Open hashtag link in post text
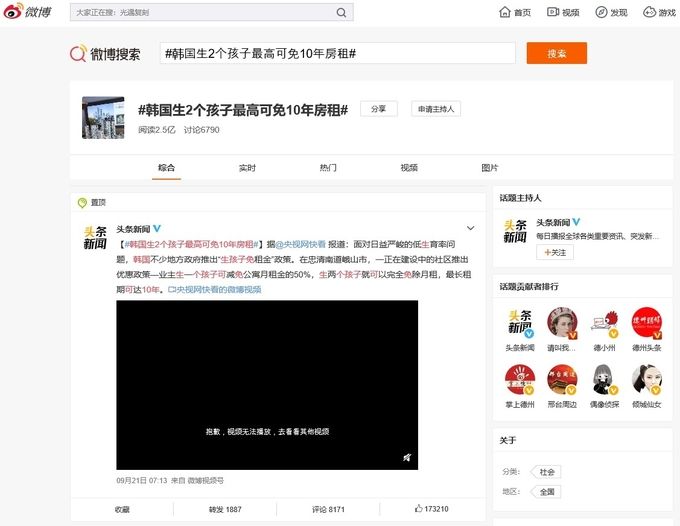 pyautogui.click(x=192, y=244)
